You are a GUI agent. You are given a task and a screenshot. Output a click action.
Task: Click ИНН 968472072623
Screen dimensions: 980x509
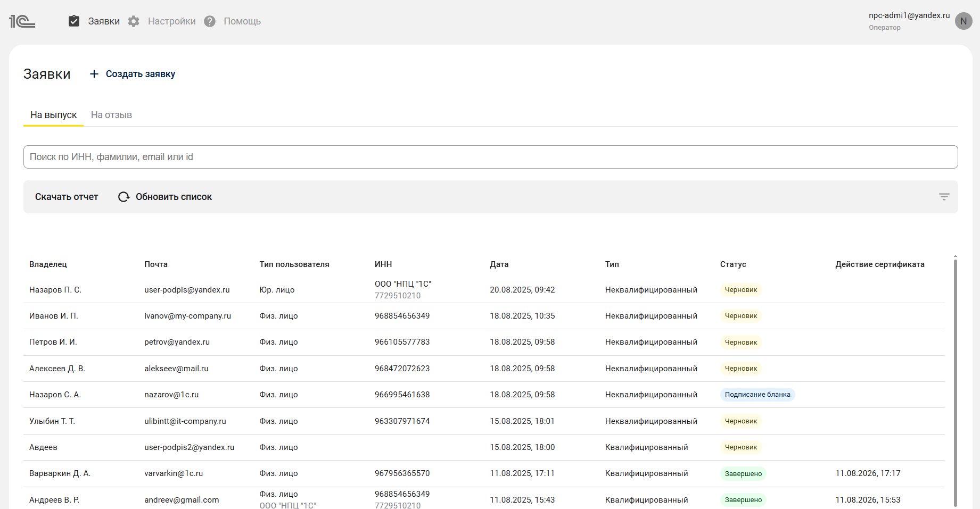(402, 369)
